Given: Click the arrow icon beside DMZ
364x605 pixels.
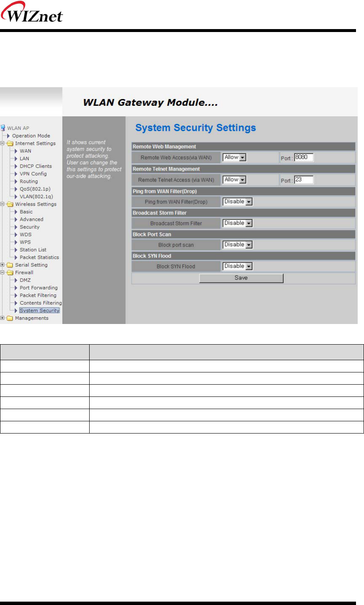Looking at the screenshot, I should pyautogui.click(x=16, y=280).
